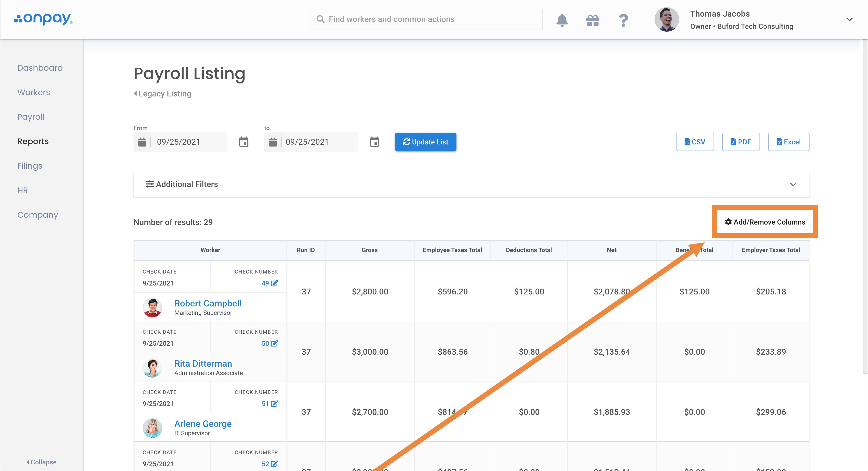Edit check number 52 icon
Viewport: 868px width, 471px height.
pos(274,464)
